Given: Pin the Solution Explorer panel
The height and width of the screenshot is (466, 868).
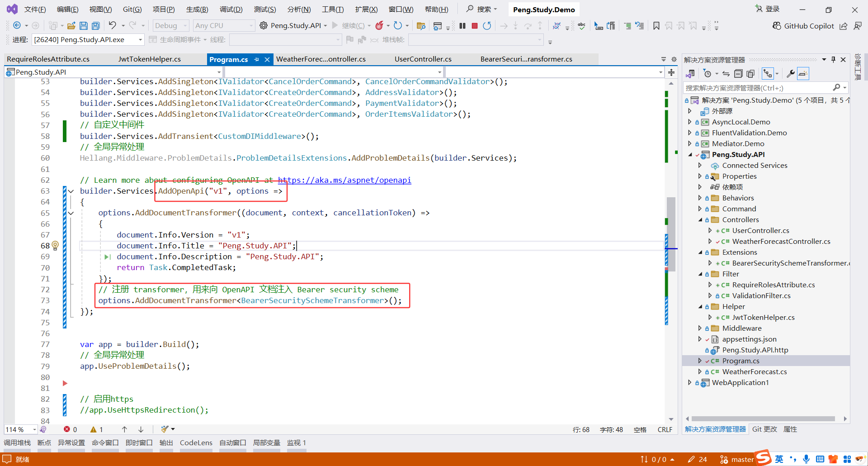Looking at the screenshot, I should click(x=833, y=60).
